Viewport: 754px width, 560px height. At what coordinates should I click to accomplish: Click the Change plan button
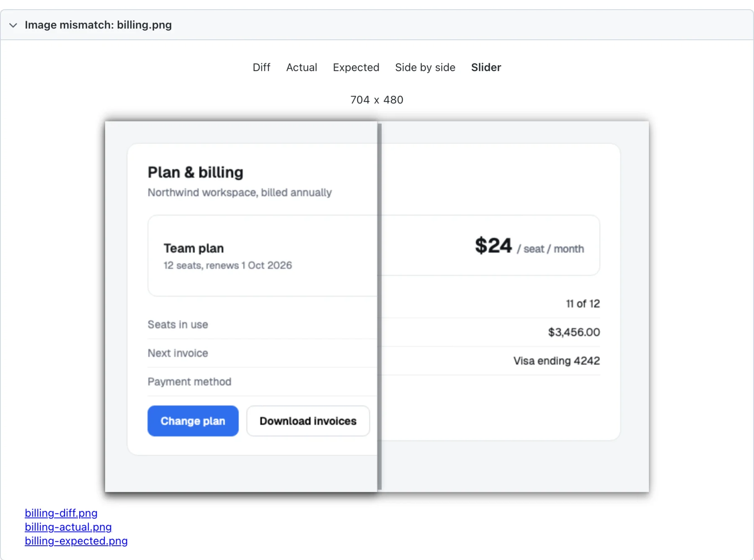tap(193, 421)
